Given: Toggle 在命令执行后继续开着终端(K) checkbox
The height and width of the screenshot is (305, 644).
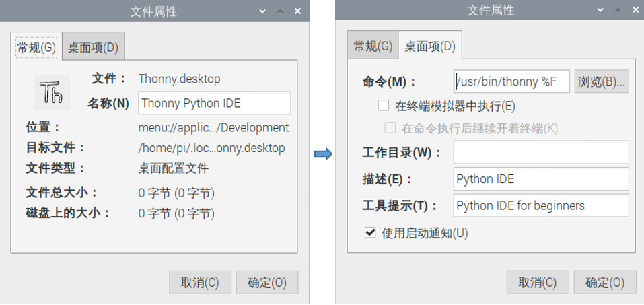Looking at the screenshot, I should click(x=390, y=128).
